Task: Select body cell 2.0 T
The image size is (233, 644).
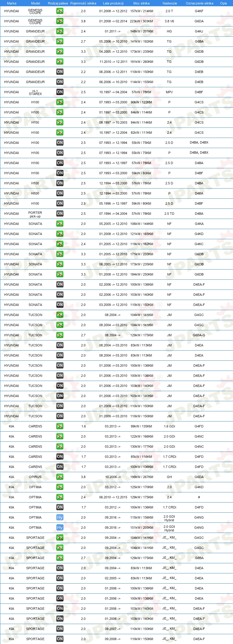Action: pos(169,11)
